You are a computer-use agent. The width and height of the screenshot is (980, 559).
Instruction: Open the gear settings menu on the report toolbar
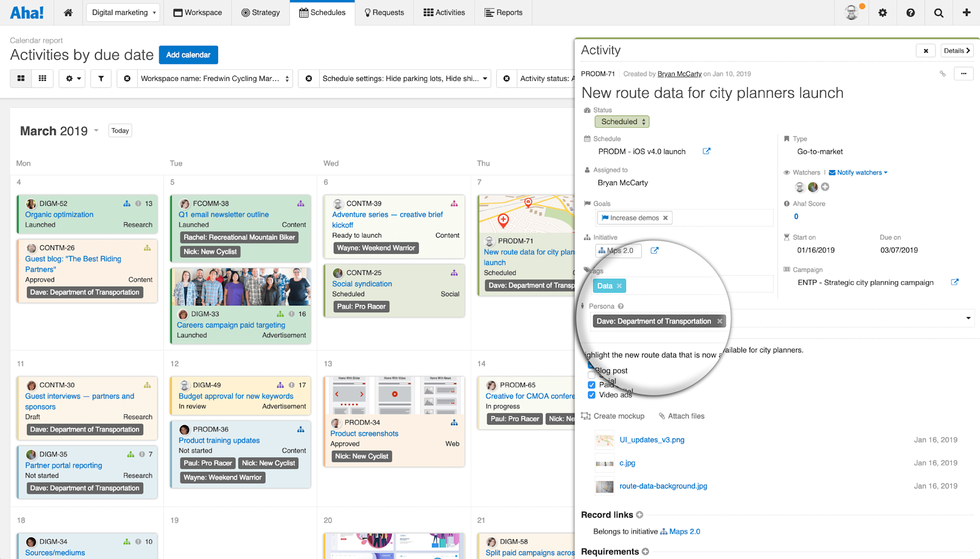click(71, 78)
